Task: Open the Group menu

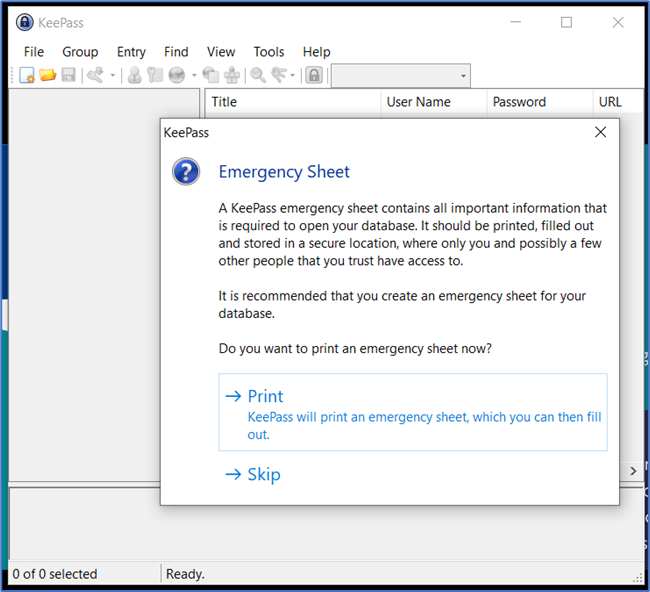Action: 80,52
